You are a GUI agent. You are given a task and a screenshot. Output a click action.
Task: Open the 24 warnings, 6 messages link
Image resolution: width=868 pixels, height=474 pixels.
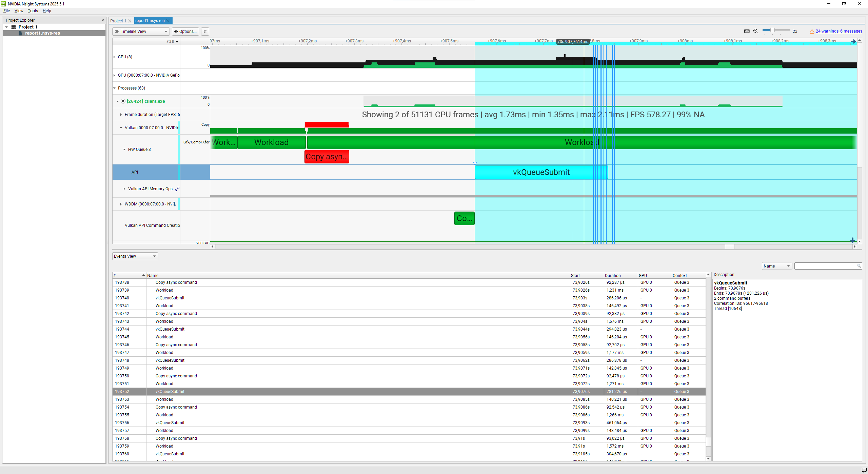pos(839,31)
